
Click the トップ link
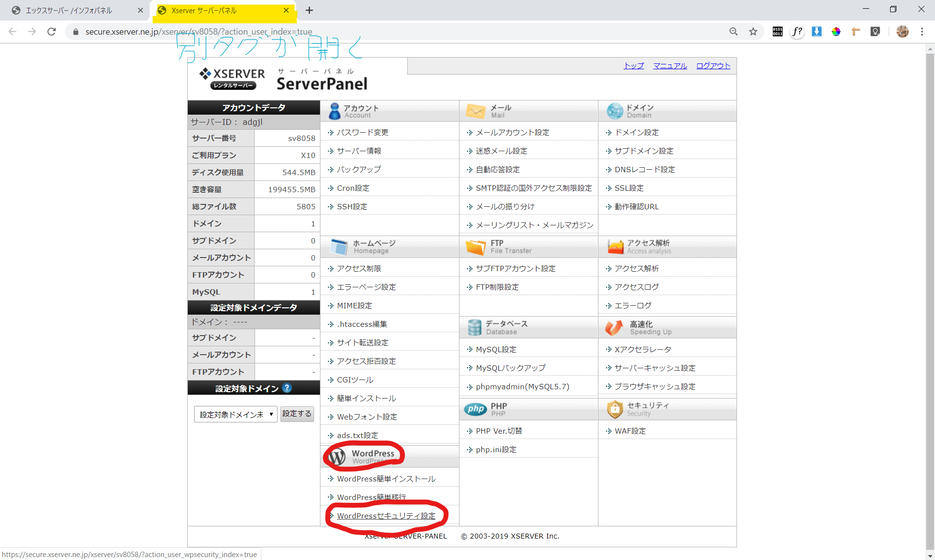click(x=634, y=65)
